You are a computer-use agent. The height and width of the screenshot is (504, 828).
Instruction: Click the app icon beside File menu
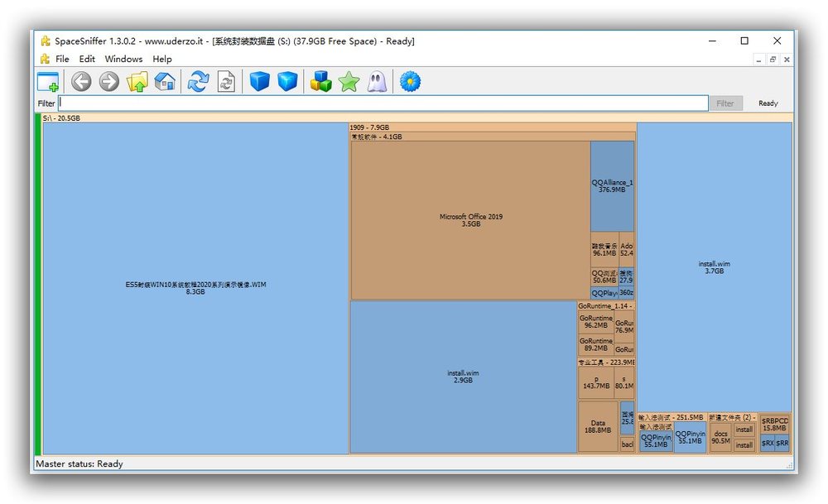[45, 59]
